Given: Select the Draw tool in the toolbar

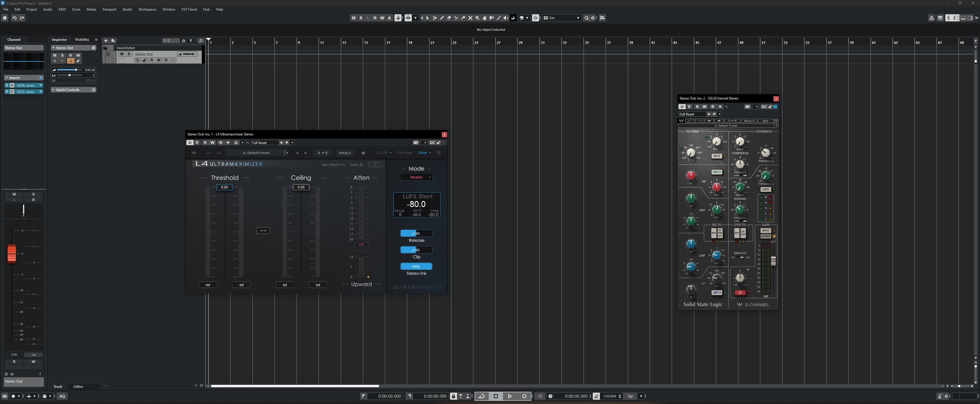Looking at the screenshot, I should [x=442, y=18].
